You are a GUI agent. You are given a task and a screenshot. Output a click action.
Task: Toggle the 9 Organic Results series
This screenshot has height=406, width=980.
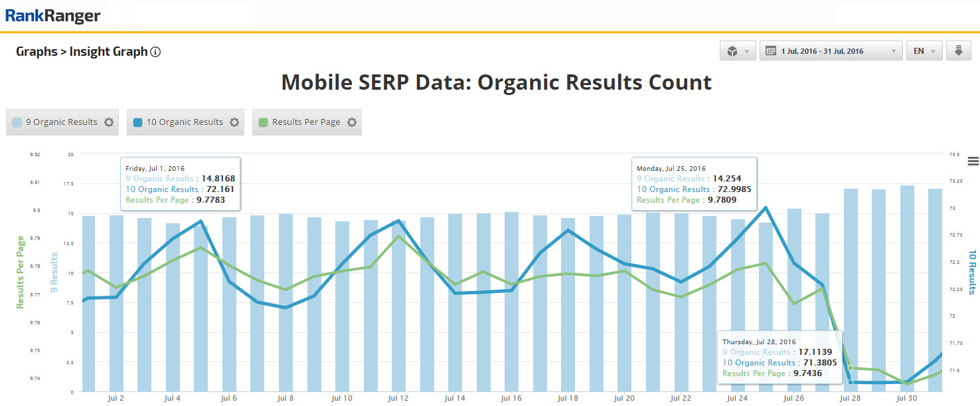(61, 122)
